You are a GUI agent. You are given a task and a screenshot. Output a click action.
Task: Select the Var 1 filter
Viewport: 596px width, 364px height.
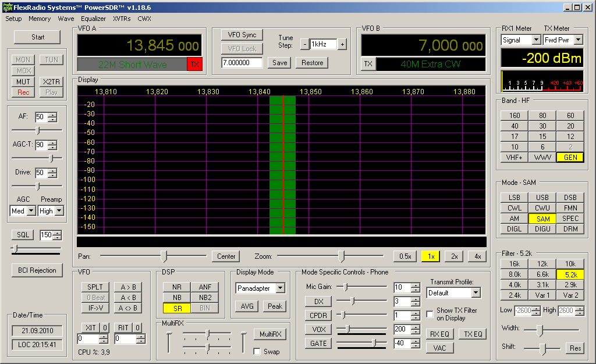click(542, 295)
